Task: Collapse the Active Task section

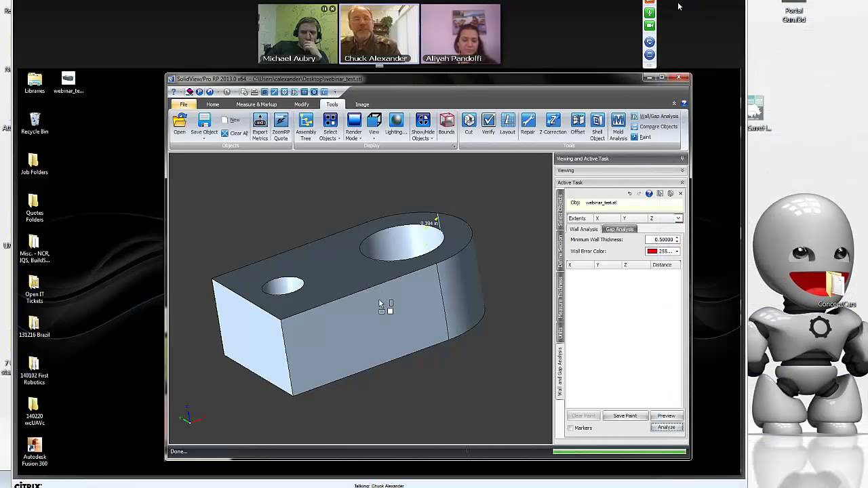Action: (x=682, y=182)
